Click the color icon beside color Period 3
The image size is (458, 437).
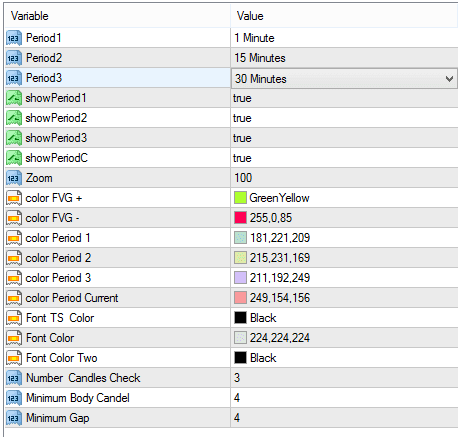14,278
